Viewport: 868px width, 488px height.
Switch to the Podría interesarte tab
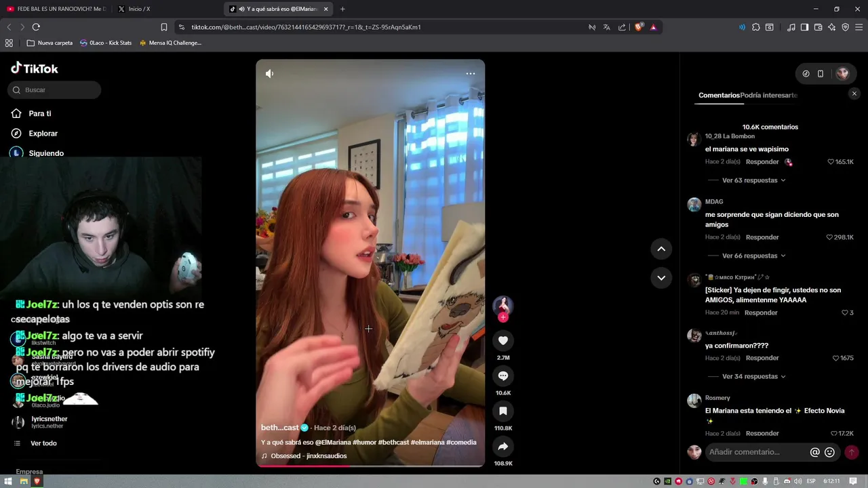[769, 96]
